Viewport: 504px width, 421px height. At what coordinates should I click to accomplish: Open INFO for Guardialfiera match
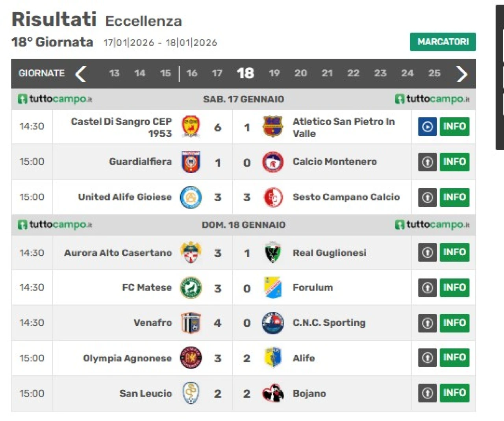click(454, 162)
